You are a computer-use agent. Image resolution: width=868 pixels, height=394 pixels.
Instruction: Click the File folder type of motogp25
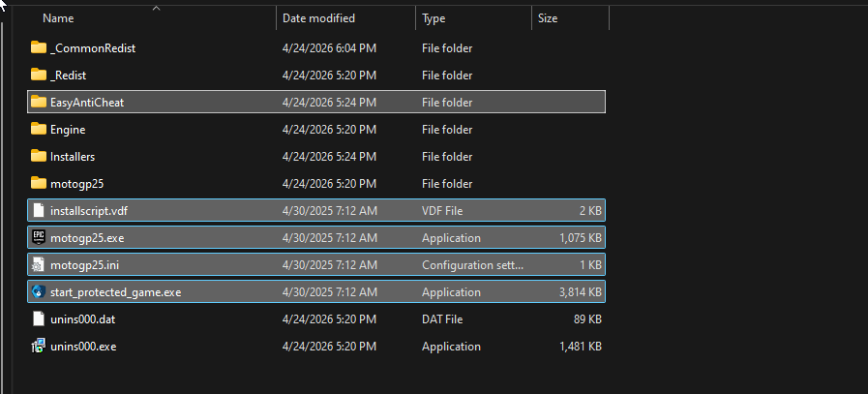point(447,183)
